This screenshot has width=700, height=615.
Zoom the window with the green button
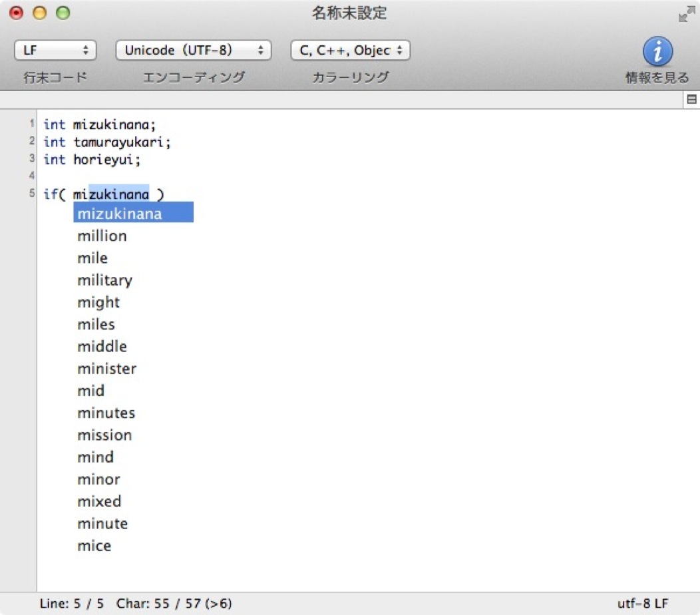pos(63,13)
